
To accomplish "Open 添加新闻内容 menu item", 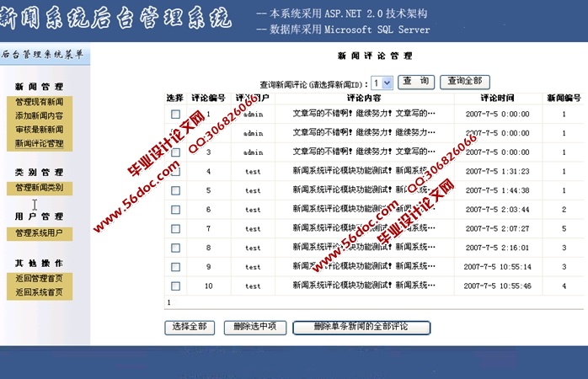I will (x=39, y=116).
